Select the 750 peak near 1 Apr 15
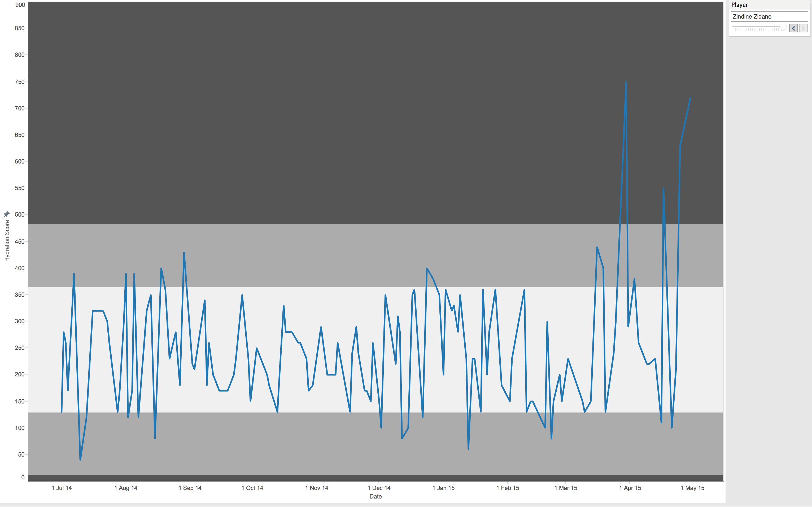Image resolution: width=812 pixels, height=507 pixels. [626, 82]
